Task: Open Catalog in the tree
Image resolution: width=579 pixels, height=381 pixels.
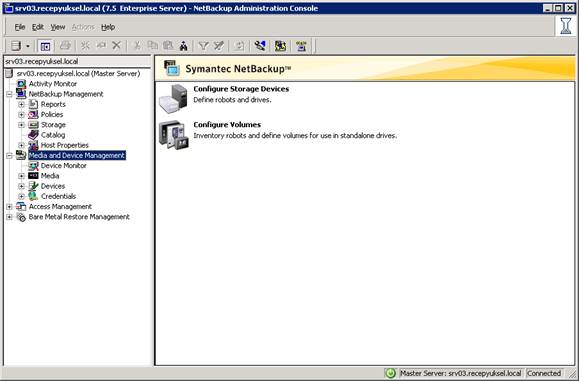Action: click(53, 135)
